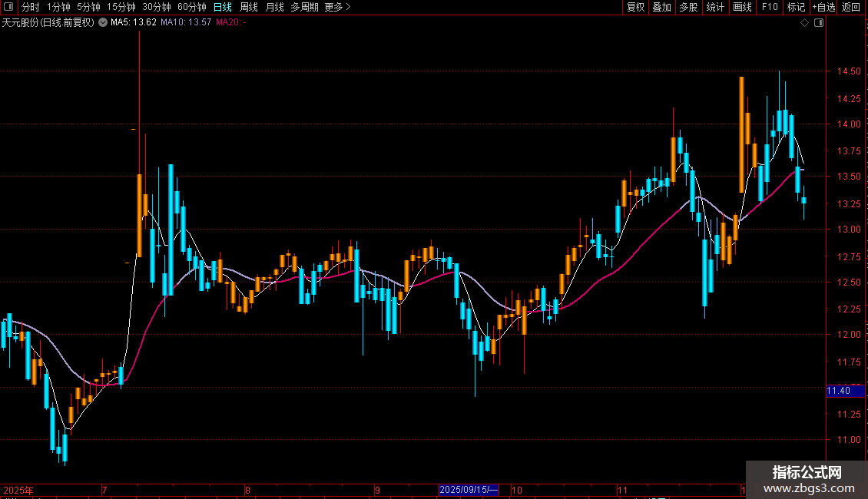The width and height of the screenshot is (868, 499).
Task: Open F10 company info
Action: pyautogui.click(x=770, y=7)
